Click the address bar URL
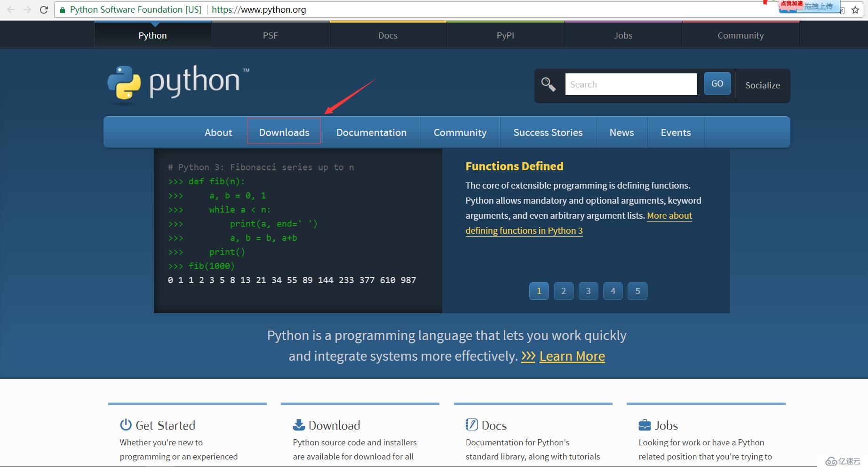Screen dimensions: 868x467 259,9
